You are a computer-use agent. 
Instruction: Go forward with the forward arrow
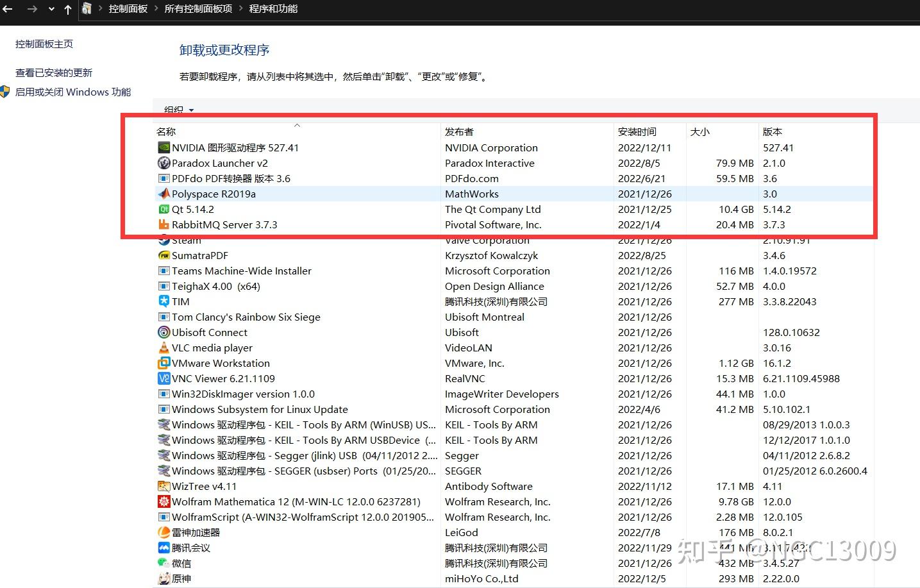point(32,9)
